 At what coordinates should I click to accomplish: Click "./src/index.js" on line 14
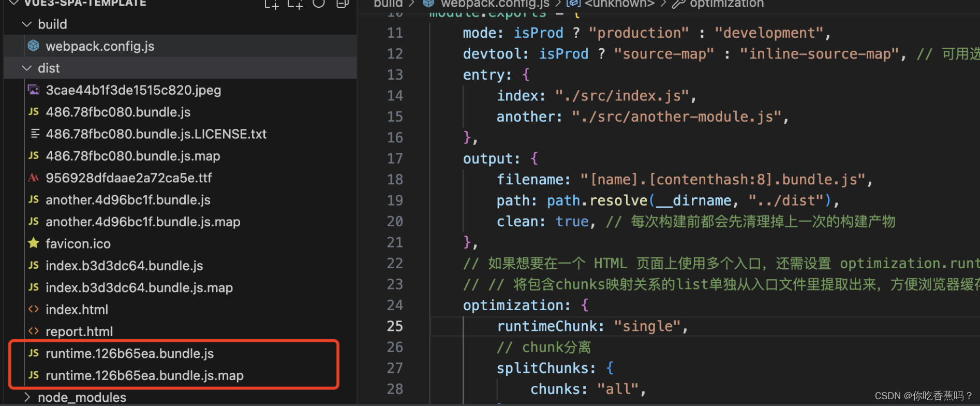(x=622, y=96)
